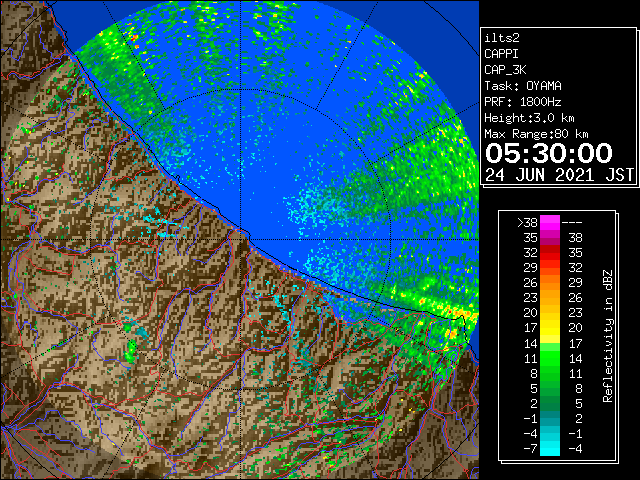Click the red 32 dBZ legend color
The image size is (640, 480).
(550, 253)
